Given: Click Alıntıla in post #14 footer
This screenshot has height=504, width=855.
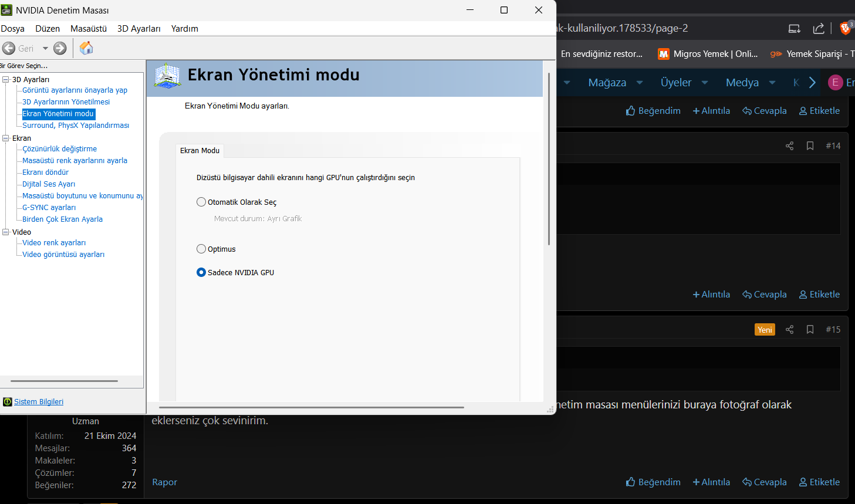Looking at the screenshot, I should [711, 295].
